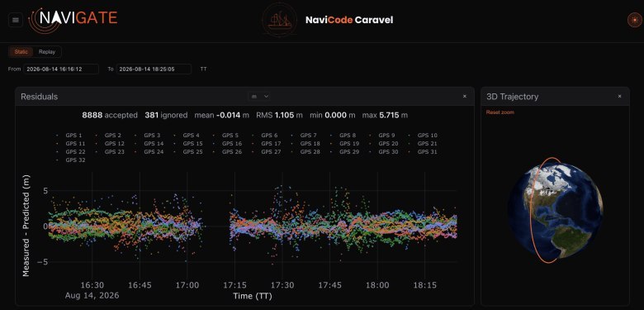Click the Residuals panel title
This screenshot has width=644, height=310.
click(x=39, y=97)
